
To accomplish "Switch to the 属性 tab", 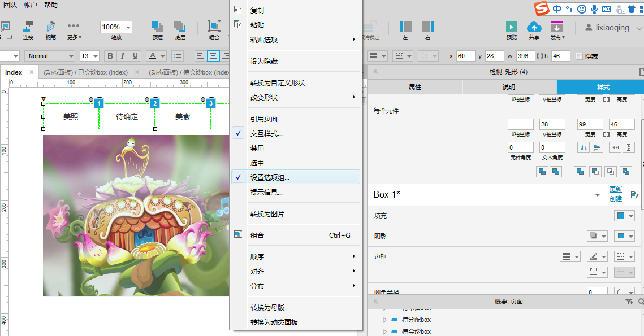I will pos(415,87).
